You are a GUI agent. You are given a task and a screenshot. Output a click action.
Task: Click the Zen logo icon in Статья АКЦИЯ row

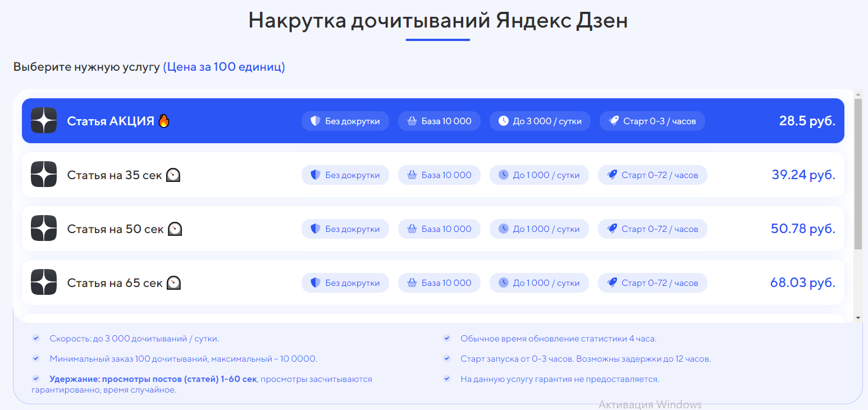point(44,121)
